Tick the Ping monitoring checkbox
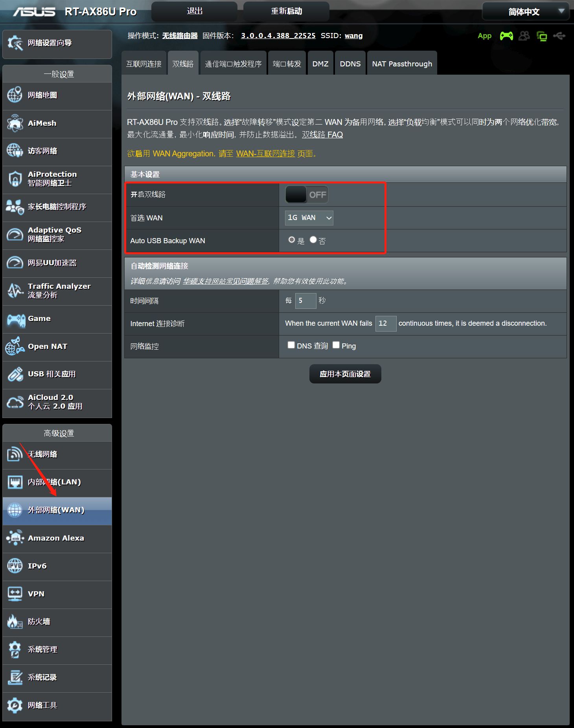 (336, 345)
